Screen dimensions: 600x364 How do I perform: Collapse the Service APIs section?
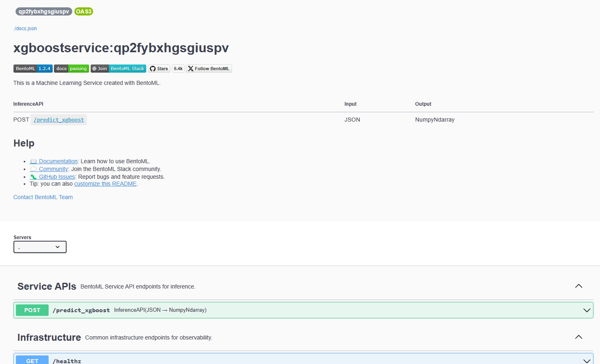tap(578, 286)
